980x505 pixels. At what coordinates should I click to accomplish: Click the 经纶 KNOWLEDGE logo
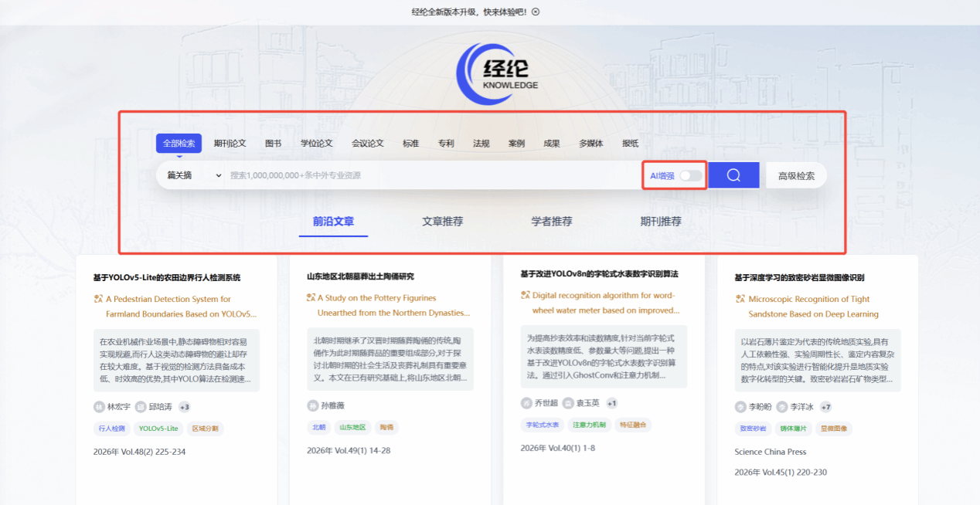point(497,73)
